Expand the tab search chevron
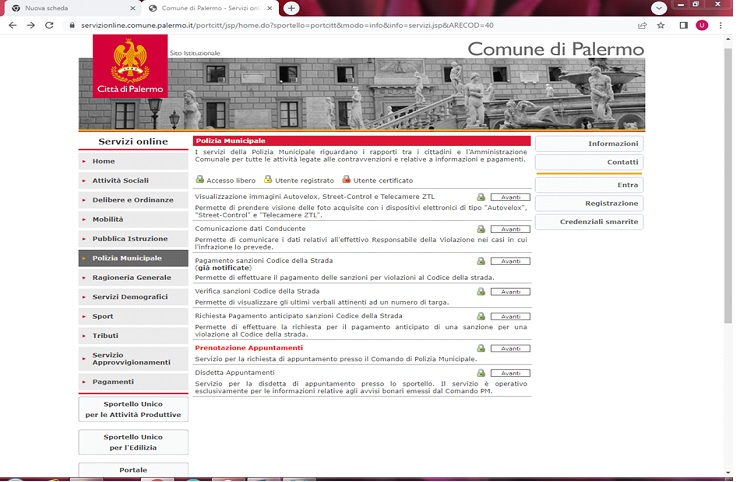Viewport: 745px width, 482px height. [659, 8]
